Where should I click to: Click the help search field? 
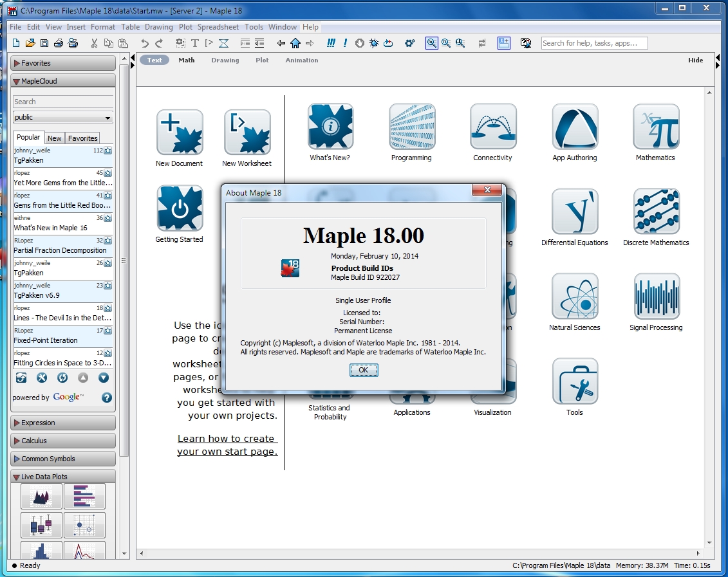pos(594,43)
